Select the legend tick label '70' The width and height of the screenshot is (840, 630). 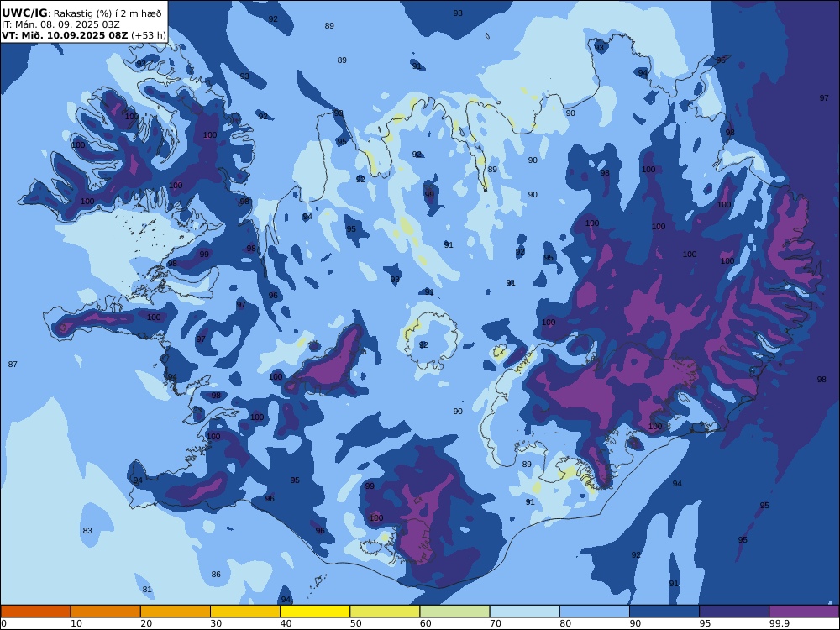coord(496,623)
